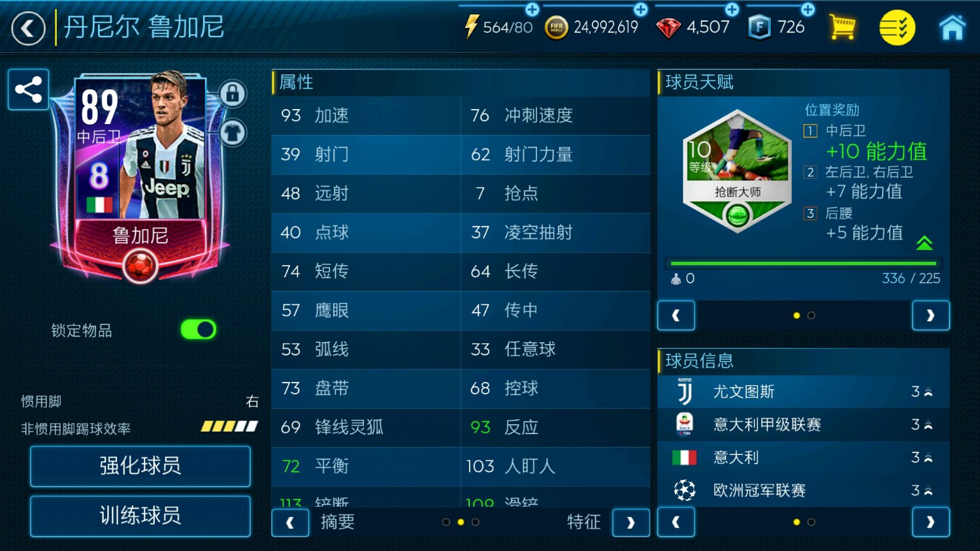Image resolution: width=980 pixels, height=551 pixels.
Task: Click the green skill progress bar
Action: pyautogui.click(x=803, y=264)
